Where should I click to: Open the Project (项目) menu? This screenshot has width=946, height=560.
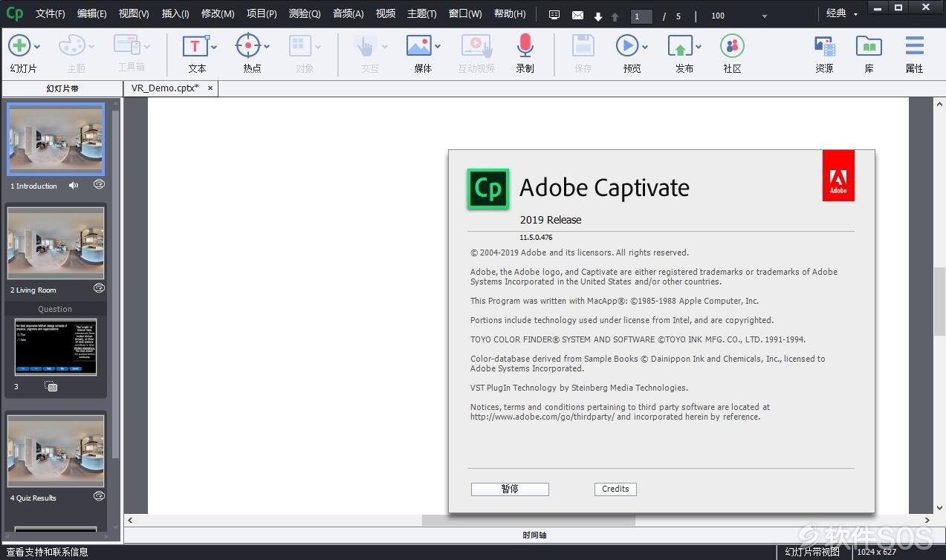click(x=262, y=13)
